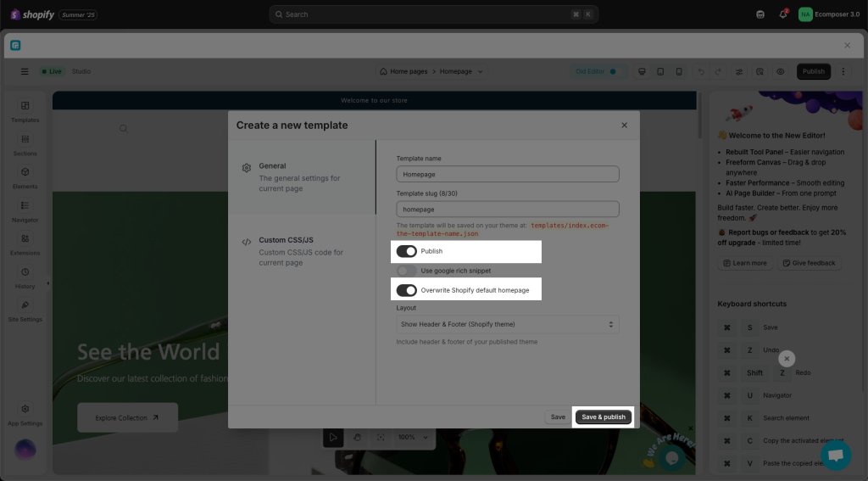
Task: Open the Ecomposer 3.0 account menu
Action: pos(829,14)
